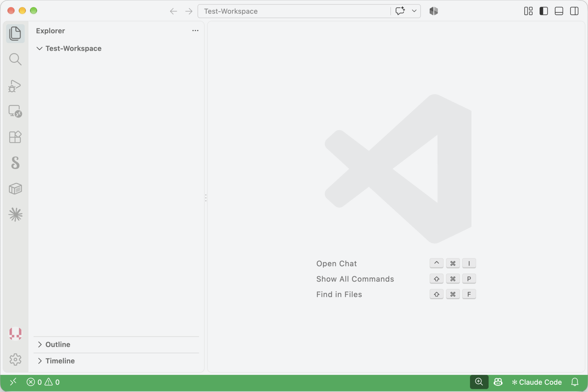This screenshot has width=588, height=392.
Task: Click the Find in Files label
Action: coord(339,294)
